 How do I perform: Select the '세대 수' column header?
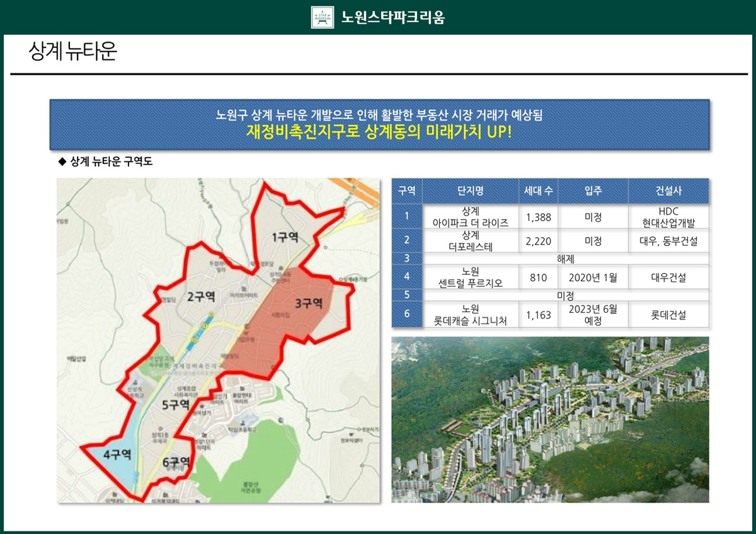coord(539,191)
